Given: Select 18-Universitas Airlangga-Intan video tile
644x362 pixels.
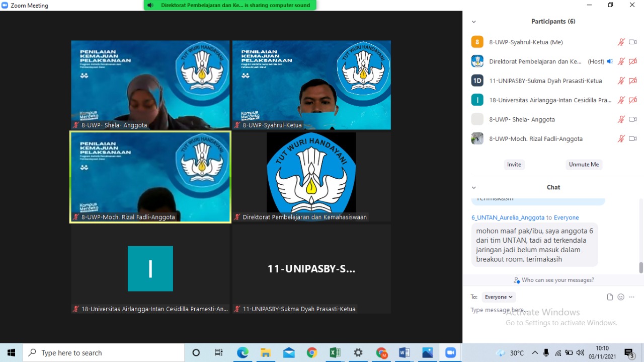Looking at the screenshot, I should click(150, 269).
